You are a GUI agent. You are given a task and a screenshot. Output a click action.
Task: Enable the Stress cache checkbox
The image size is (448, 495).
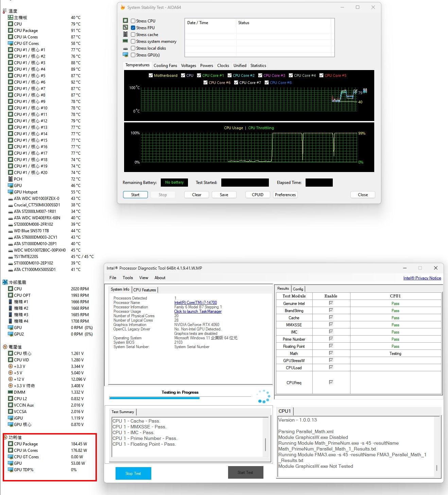[x=133, y=34]
